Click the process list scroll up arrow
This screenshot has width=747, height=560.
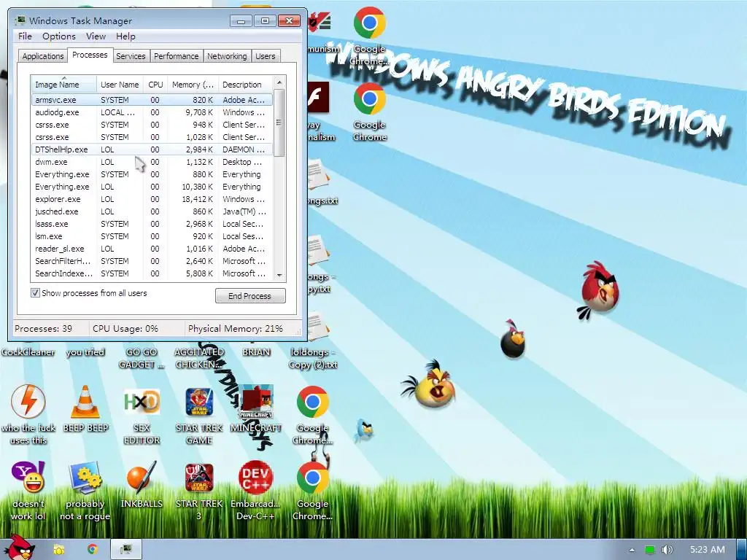279,82
